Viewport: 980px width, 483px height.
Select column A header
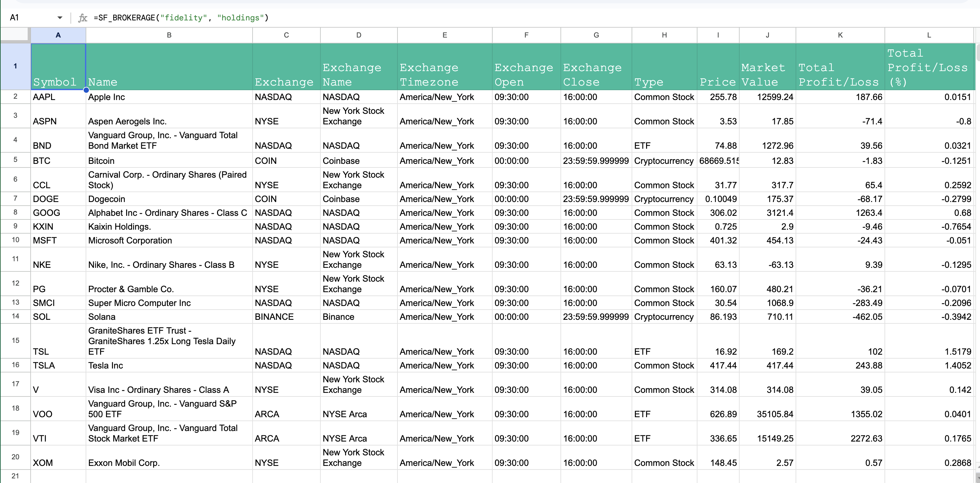58,35
